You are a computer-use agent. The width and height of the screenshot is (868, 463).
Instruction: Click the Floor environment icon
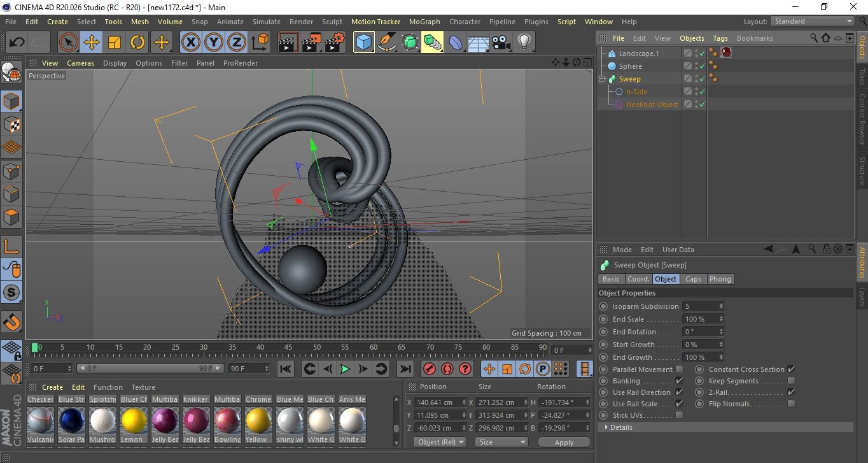coord(478,43)
